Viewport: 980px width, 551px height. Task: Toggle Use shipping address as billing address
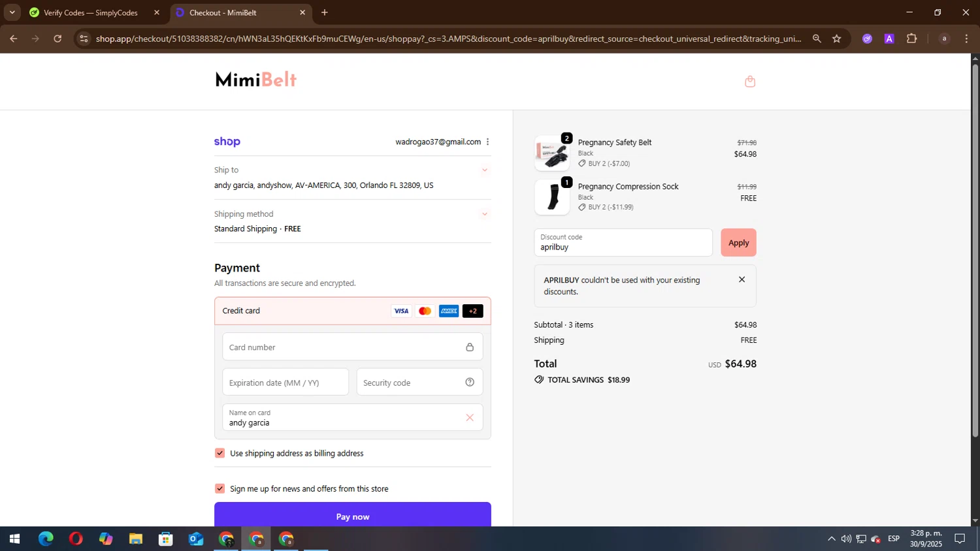tap(220, 453)
